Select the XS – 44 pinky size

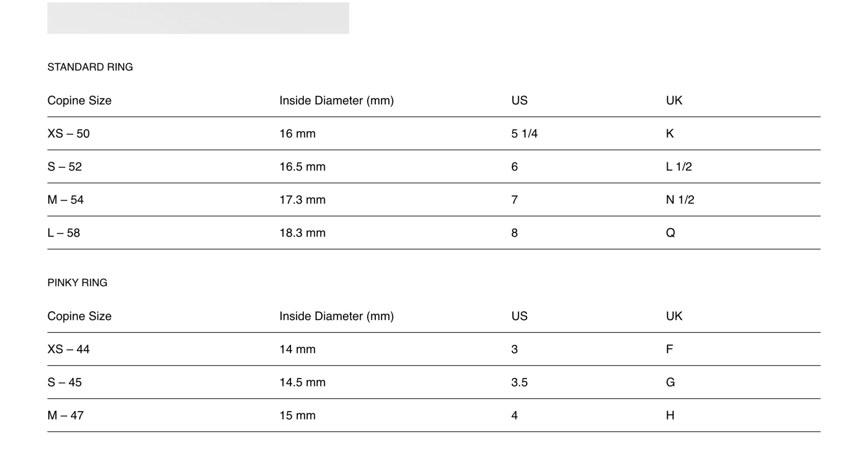69,349
